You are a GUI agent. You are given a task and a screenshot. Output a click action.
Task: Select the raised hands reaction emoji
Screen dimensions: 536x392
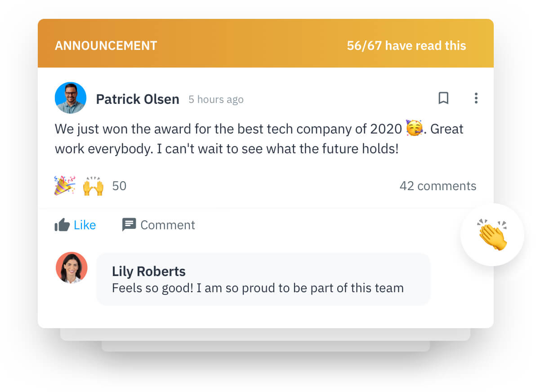(x=93, y=186)
